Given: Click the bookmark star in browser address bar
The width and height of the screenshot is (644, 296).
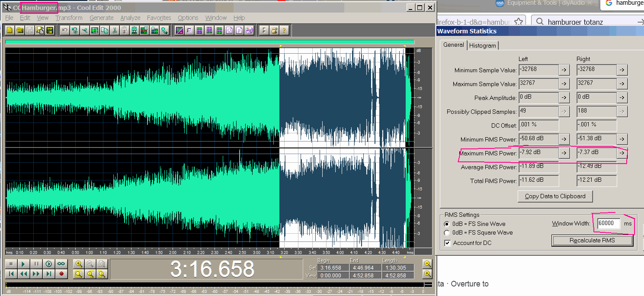Looking at the screenshot, I should [x=519, y=22].
